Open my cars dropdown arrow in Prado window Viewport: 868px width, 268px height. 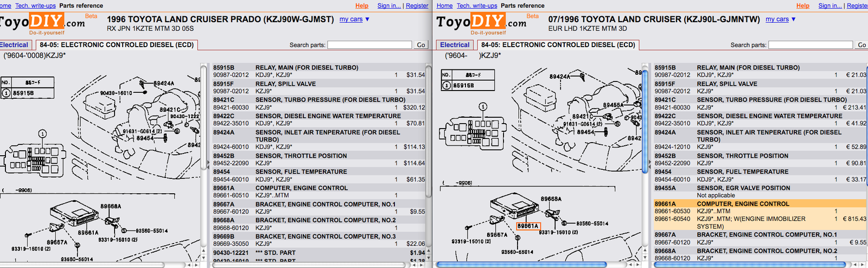point(367,19)
